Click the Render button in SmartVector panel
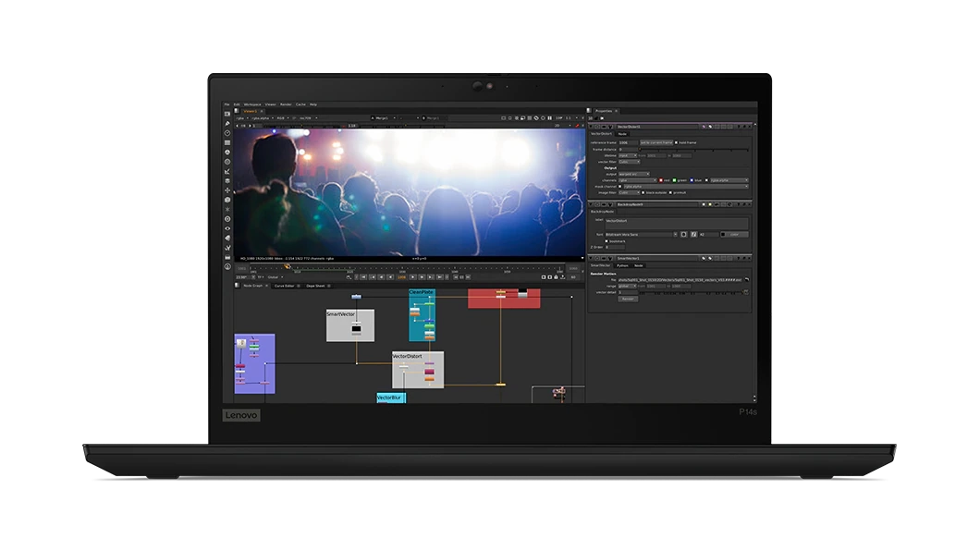Viewport: 980px width, 551px height. click(x=628, y=299)
